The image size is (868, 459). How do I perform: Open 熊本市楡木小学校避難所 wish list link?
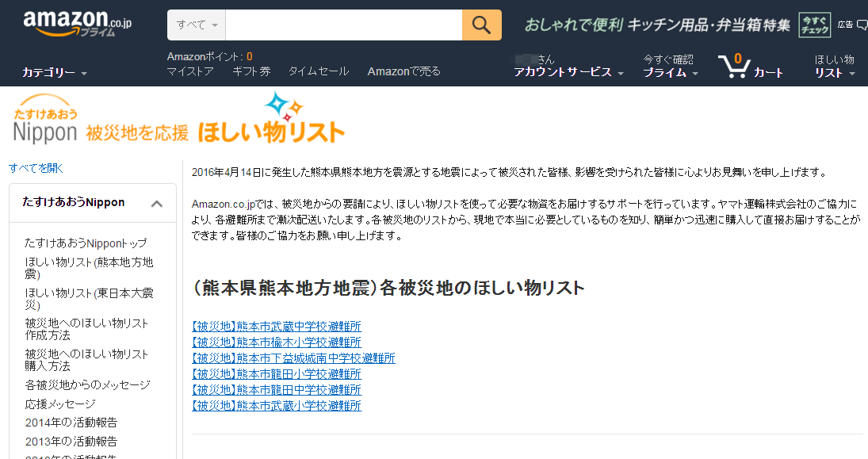tap(276, 342)
